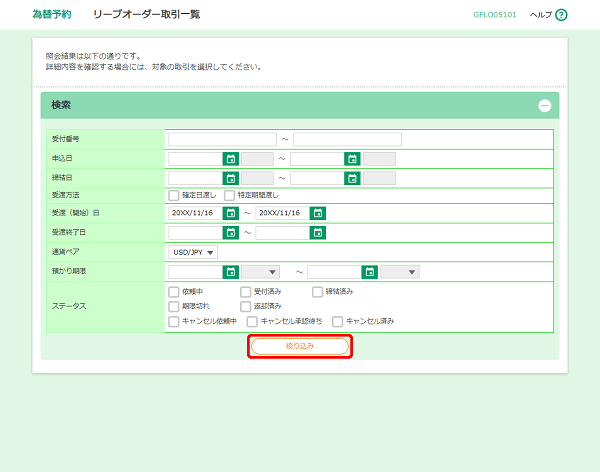Enable the 期限切れ status checkbox
The width and height of the screenshot is (600, 472).
pos(174,306)
